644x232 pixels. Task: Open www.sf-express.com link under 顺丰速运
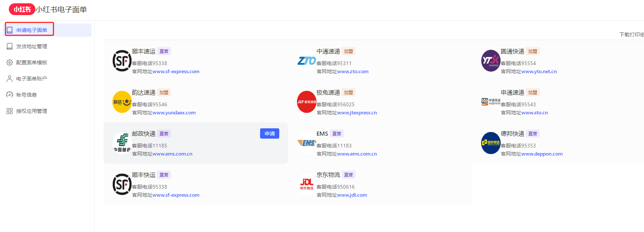point(176,71)
